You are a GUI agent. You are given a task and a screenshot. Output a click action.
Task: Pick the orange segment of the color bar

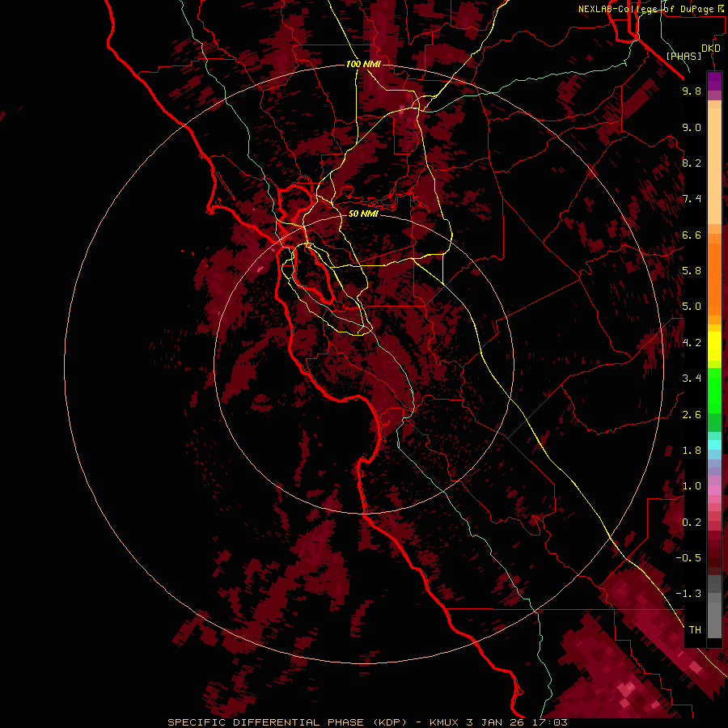pos(714,279)
